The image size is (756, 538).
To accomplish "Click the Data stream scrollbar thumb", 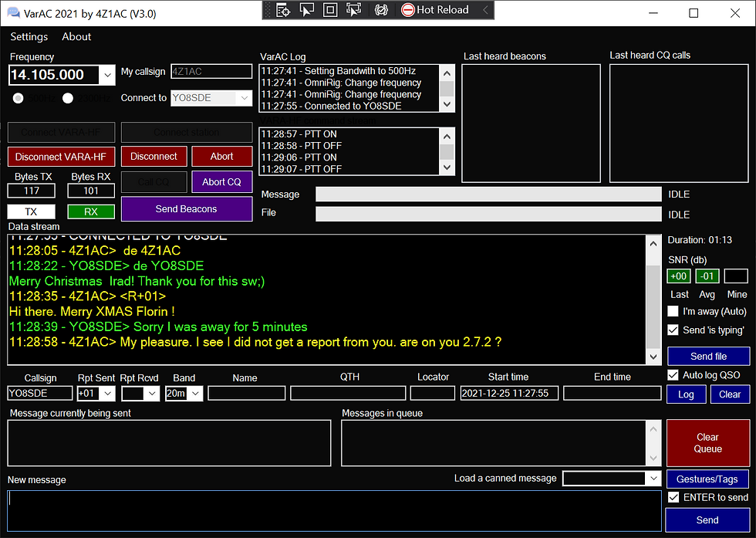I will pos(653,306).
